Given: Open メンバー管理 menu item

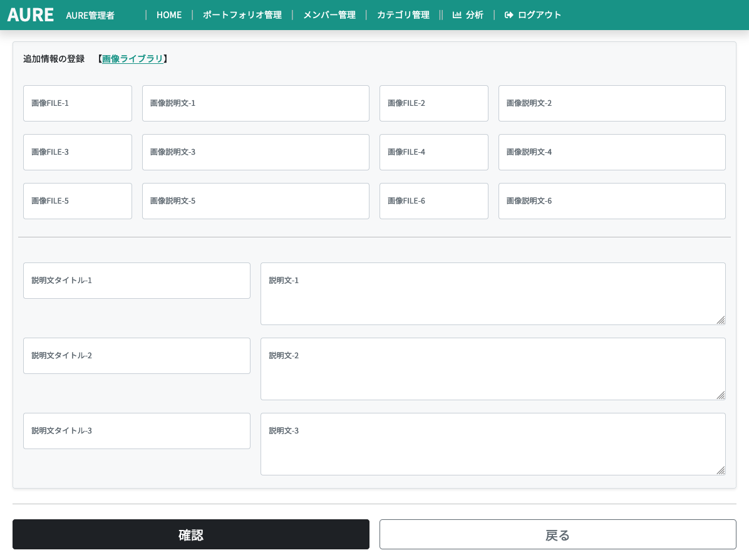Looking at the screenshot, I should [329, 15].
